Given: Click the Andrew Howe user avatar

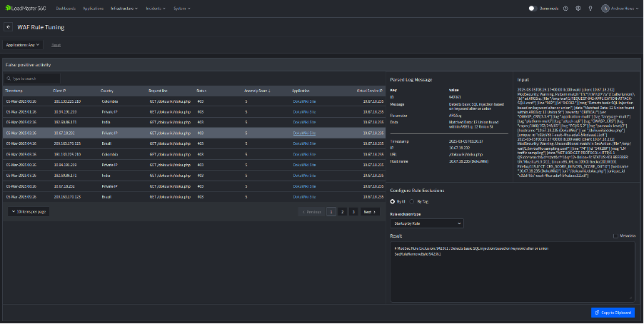Looking at the screenshot, I should tap(606, 9).
